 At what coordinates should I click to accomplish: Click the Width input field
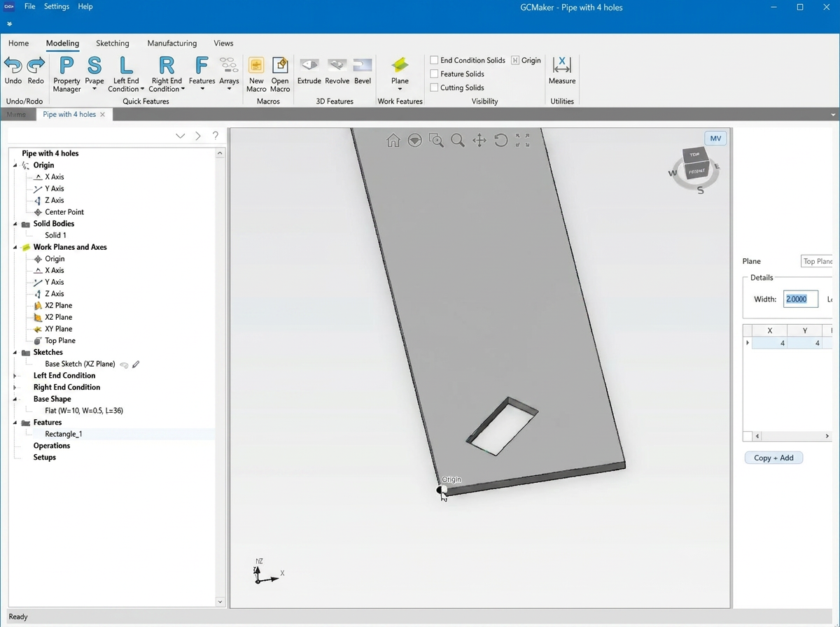coord(801,299)
